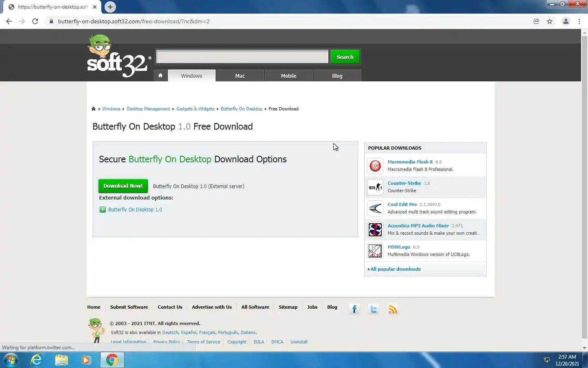588x368 pixels.
Task: Open File Explorer from taskbar
Action: (x=62, y=360)
